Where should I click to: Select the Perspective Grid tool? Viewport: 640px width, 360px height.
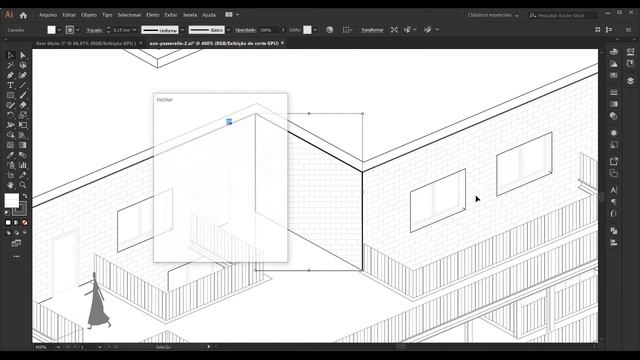pyautogui.click(x=23, y=135)
